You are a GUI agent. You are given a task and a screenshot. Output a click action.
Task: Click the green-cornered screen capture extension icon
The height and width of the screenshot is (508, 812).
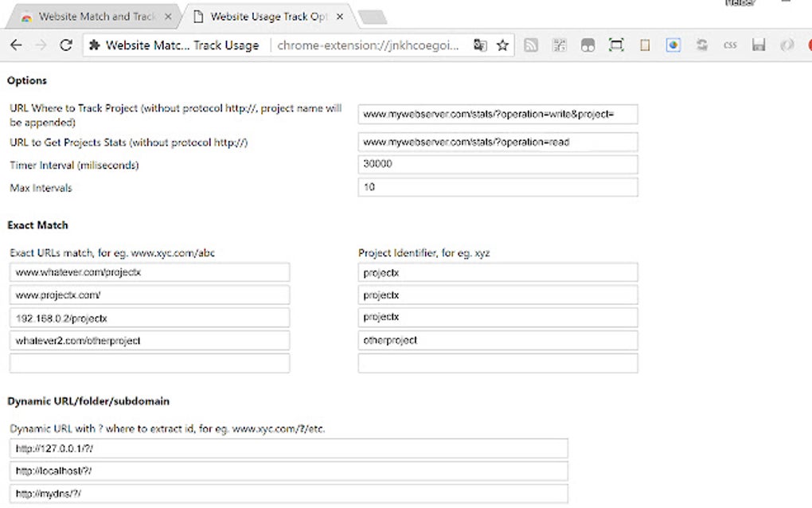(616, 45)
